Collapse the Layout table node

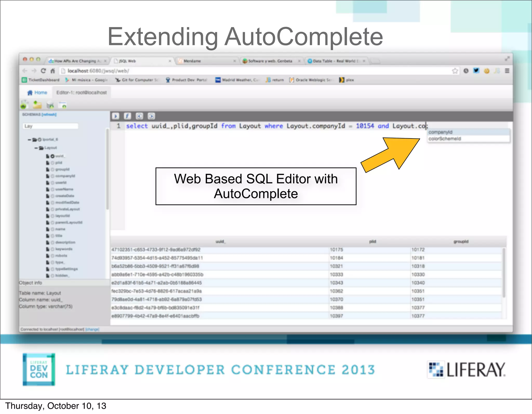click(x=36, y=148)
